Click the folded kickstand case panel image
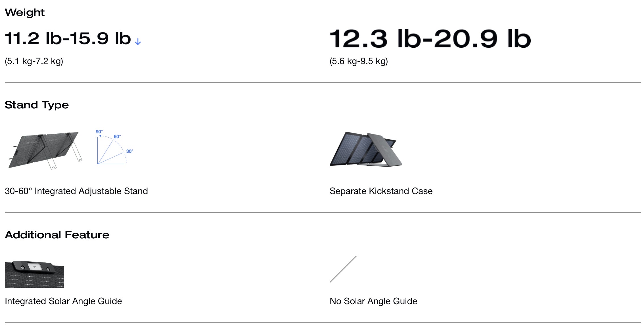 click(x=366, y=149)
